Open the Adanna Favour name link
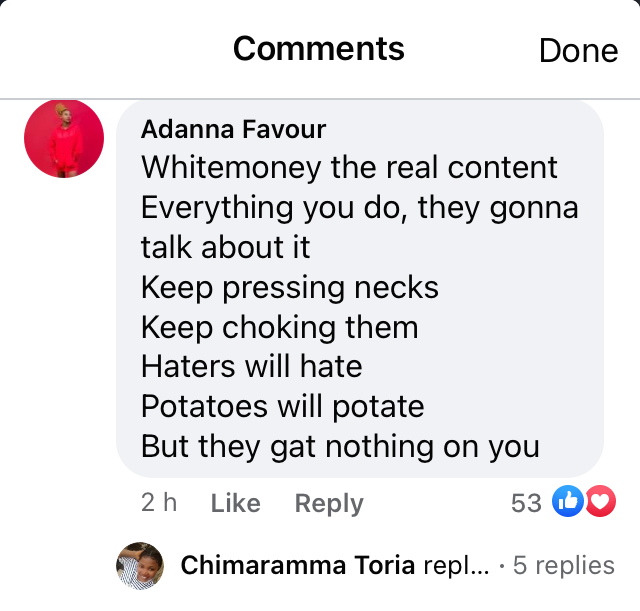Screen dimensions: 640x611 coord(233,129)
